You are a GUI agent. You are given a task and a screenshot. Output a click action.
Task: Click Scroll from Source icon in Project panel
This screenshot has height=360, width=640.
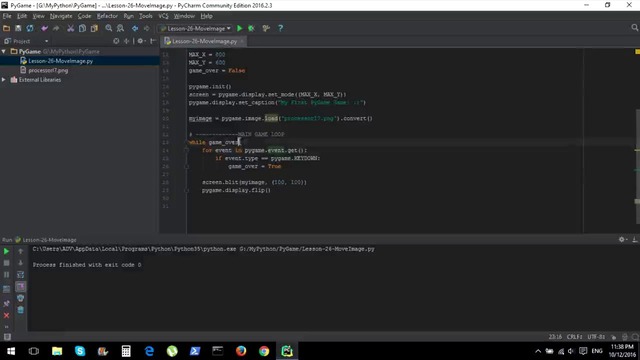(116, 41)
